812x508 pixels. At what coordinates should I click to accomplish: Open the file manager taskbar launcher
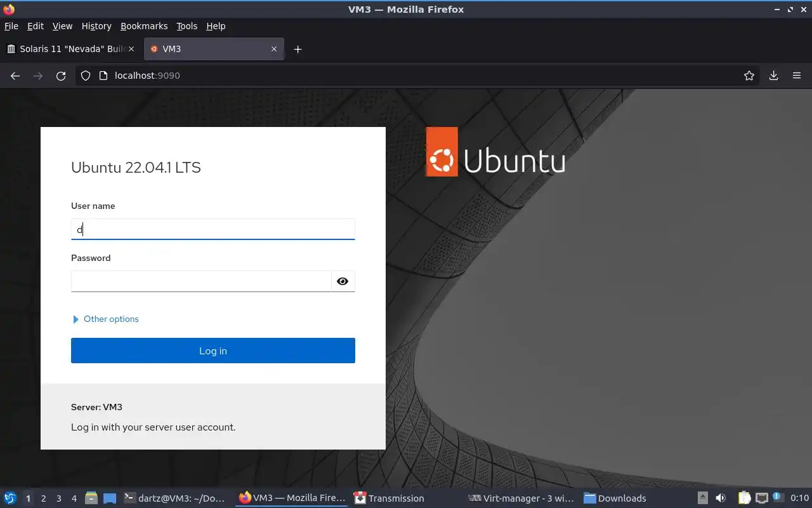[x=91, y=498]
